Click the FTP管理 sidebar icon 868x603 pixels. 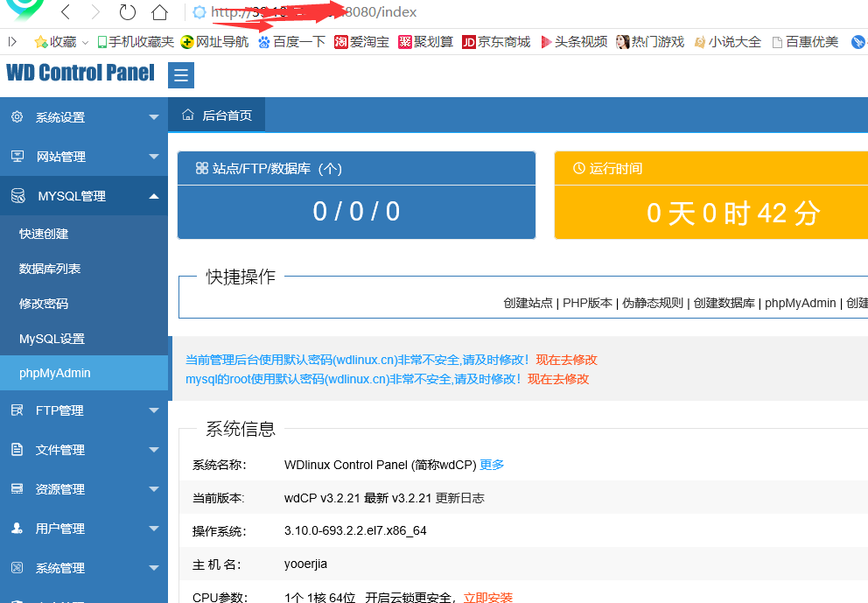(x=17, y=410)
